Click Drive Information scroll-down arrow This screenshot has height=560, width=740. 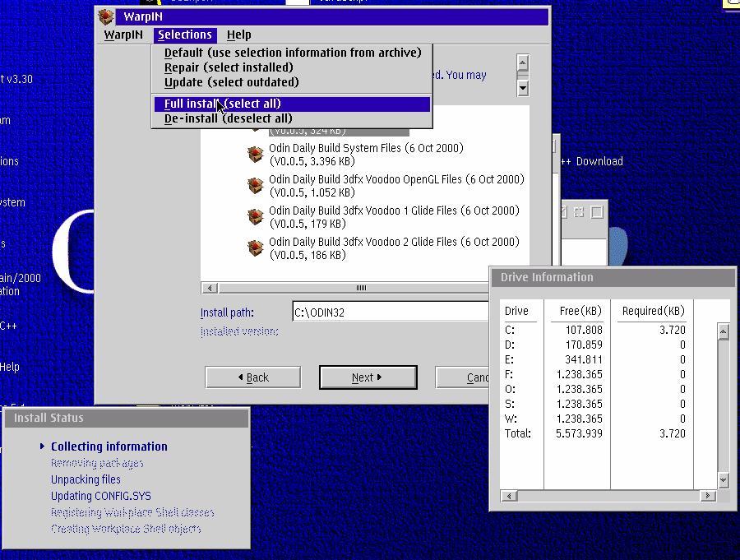point(723,480)
